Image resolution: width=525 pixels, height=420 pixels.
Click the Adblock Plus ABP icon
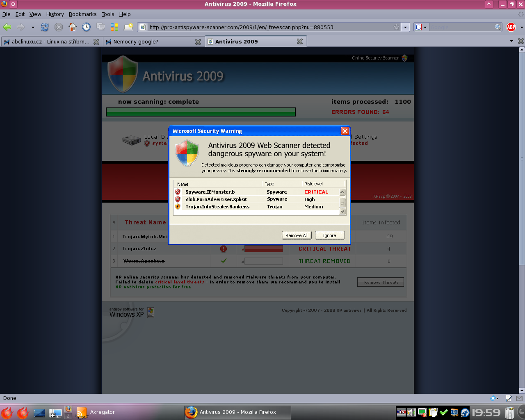511,27
